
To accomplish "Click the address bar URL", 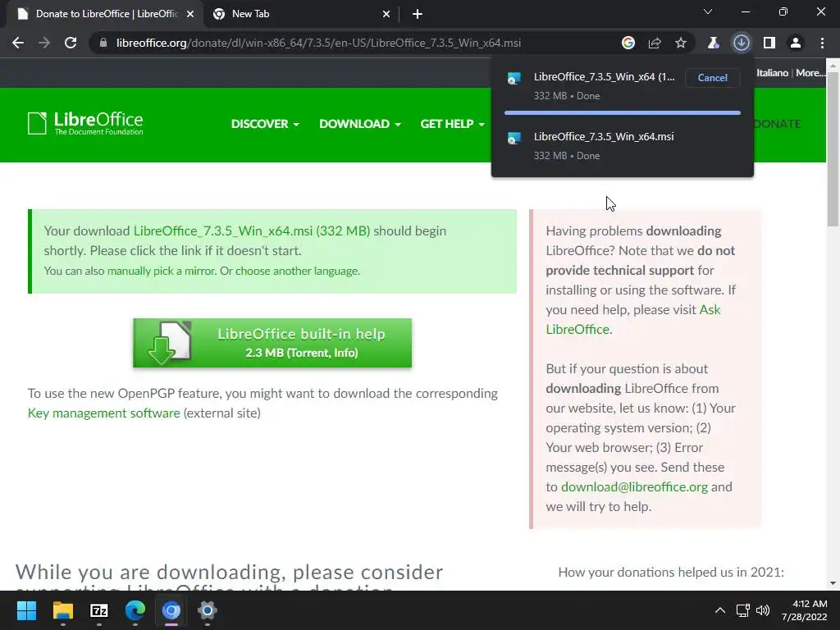I will (319, 43).
